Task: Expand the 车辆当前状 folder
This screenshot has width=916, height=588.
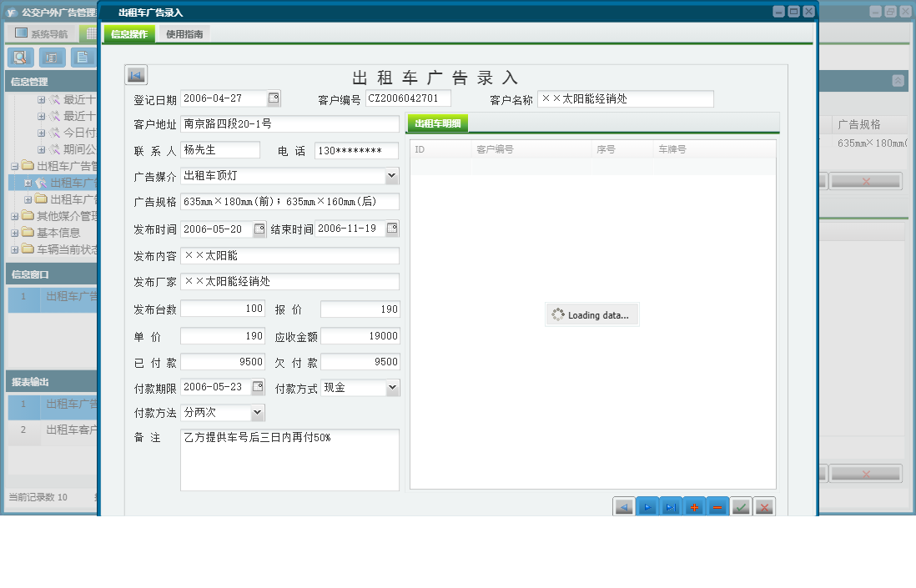Action: [15, 249]
